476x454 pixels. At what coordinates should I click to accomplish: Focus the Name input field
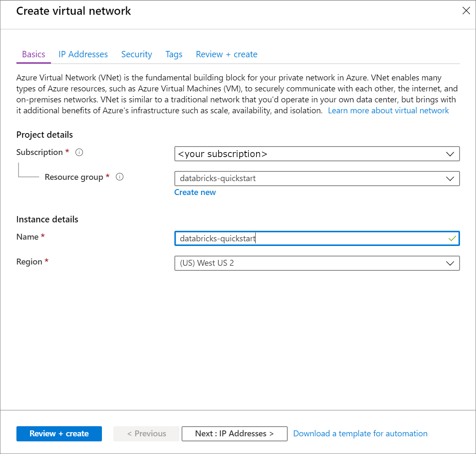[317, 238]
